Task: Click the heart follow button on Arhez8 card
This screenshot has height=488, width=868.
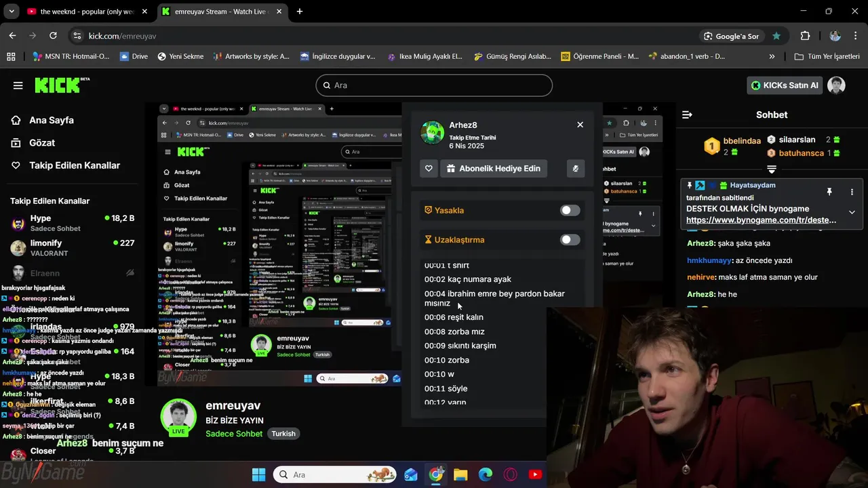Action: pyautogui.click(x=429, y=168)
